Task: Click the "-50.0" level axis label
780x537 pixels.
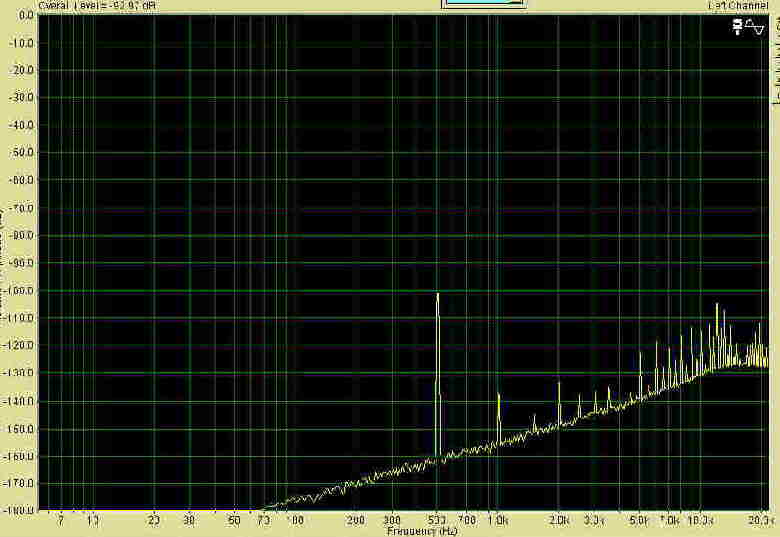Action: [22, 153]
